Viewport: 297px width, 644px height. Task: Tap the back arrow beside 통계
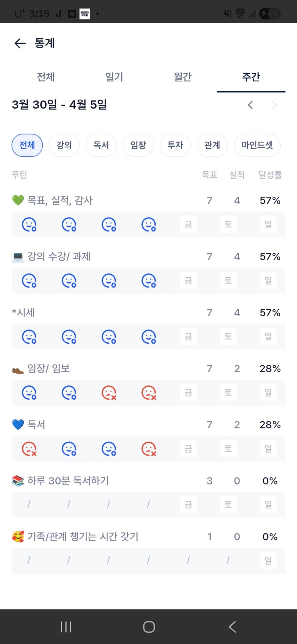(x=20, y=43)
